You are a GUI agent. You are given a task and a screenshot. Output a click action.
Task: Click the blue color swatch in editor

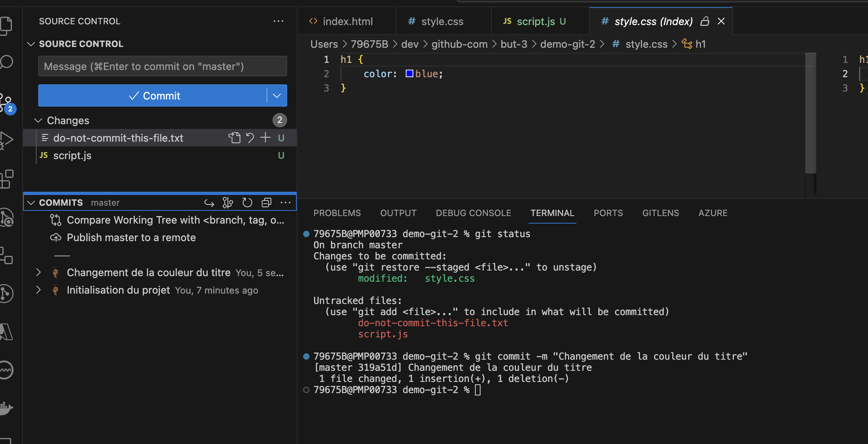pos(409,74)
